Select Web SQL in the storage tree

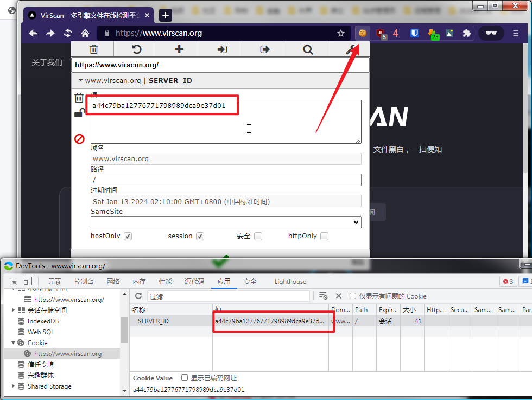coord(41,332)
